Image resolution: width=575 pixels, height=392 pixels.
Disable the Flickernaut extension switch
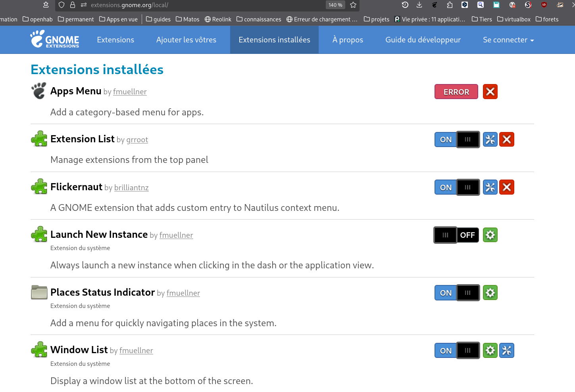tap(457, 187)
